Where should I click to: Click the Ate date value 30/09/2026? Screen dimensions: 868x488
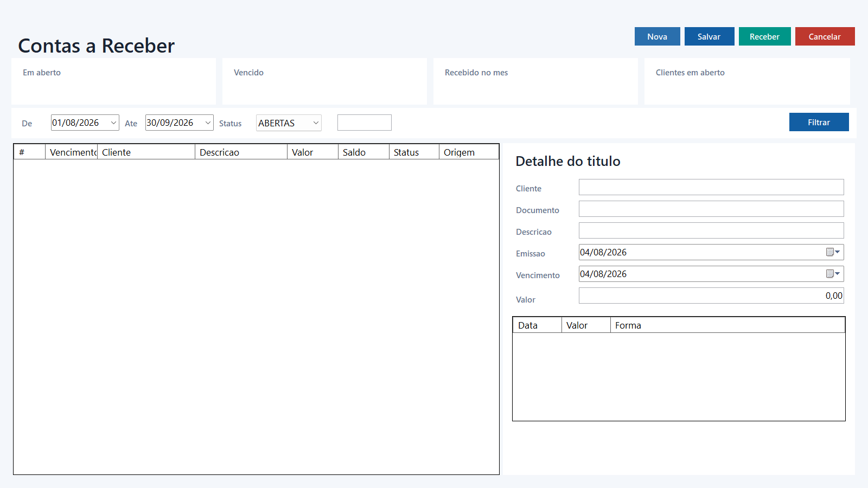click(170, 123)
